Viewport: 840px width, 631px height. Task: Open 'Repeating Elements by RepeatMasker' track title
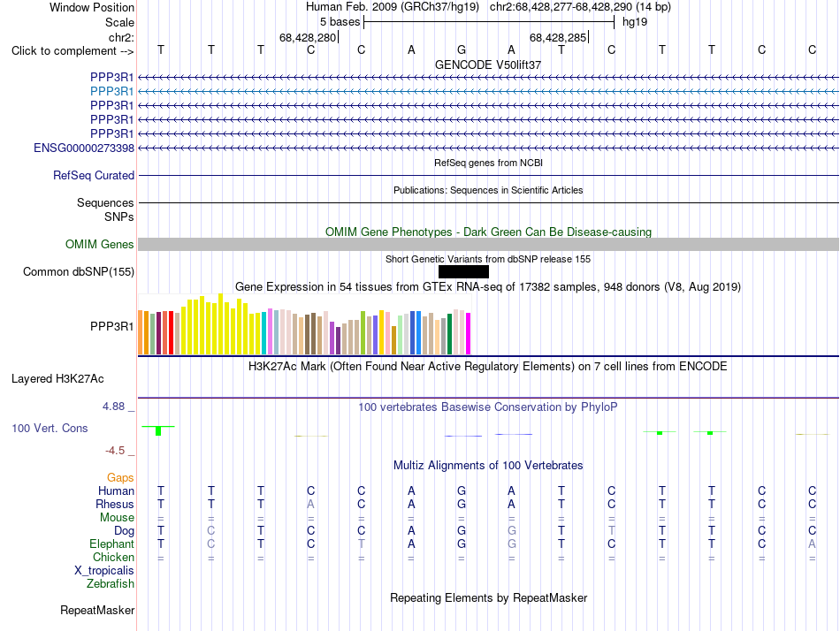coord(488,597)
